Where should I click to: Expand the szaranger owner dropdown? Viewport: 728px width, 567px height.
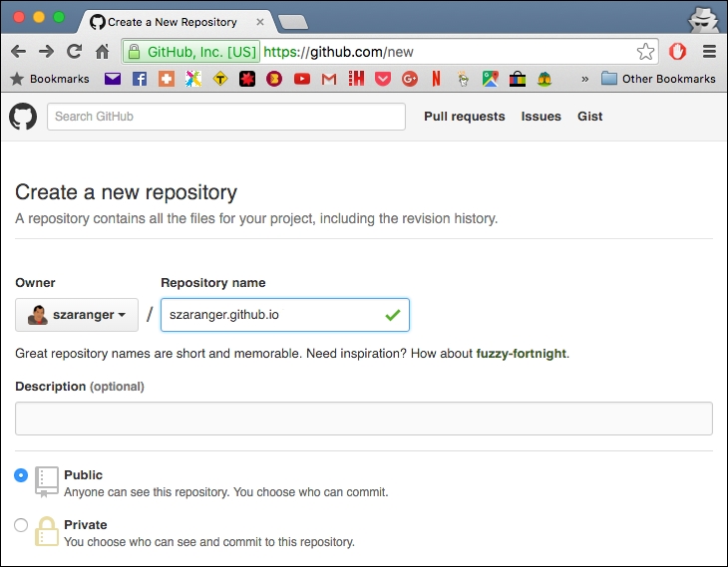pos(77,315)
